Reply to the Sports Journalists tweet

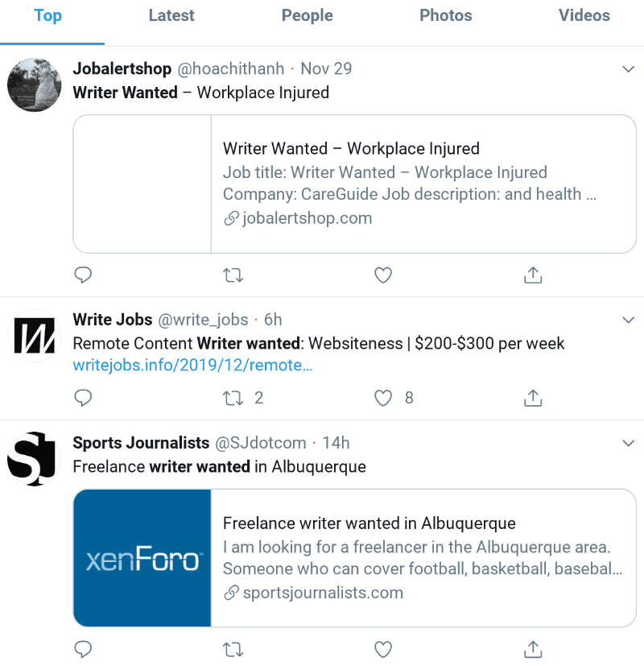click(83, 649)
